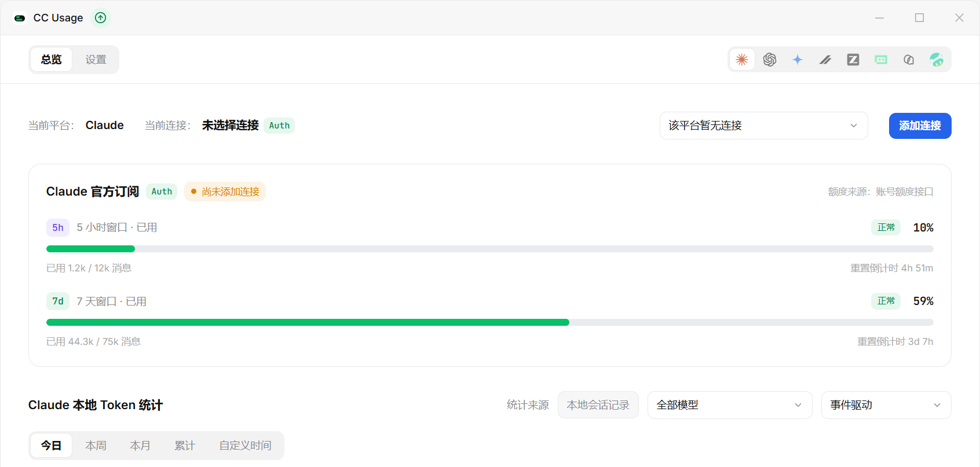Click the 10% usage value
Image resolution: width=980 pixels, height=467 pixels.
point(923,227)
